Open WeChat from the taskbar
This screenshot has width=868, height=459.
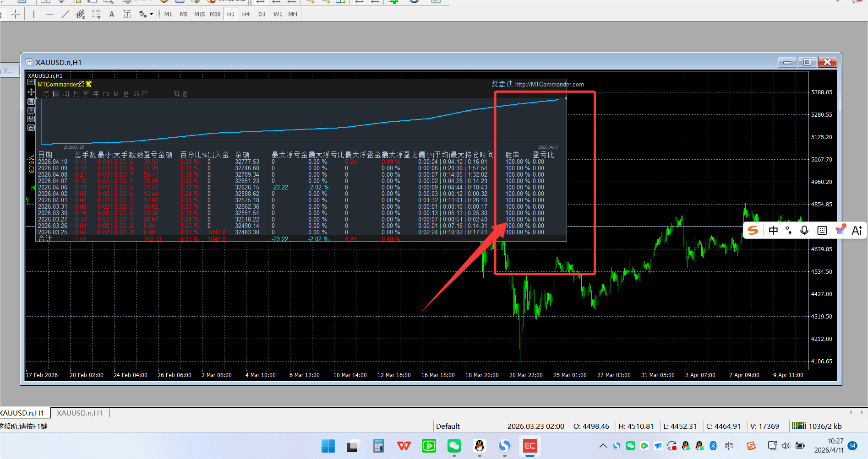[454, 446]
